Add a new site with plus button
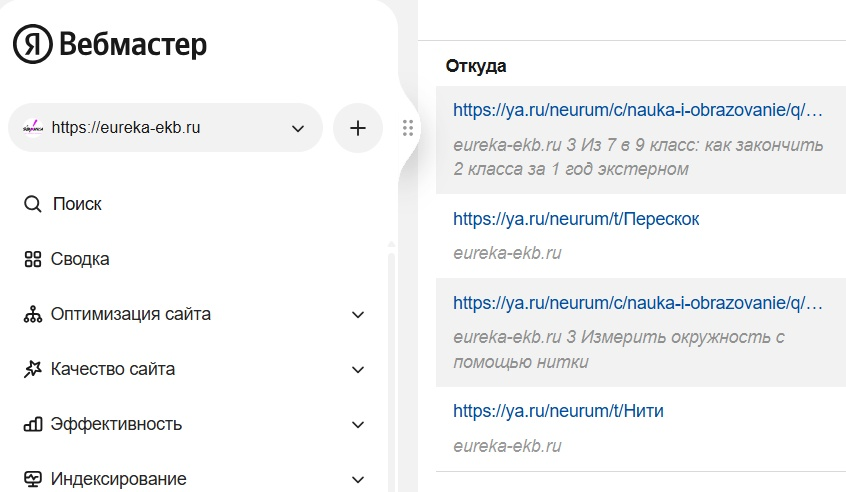 click(x=358, y=128)
